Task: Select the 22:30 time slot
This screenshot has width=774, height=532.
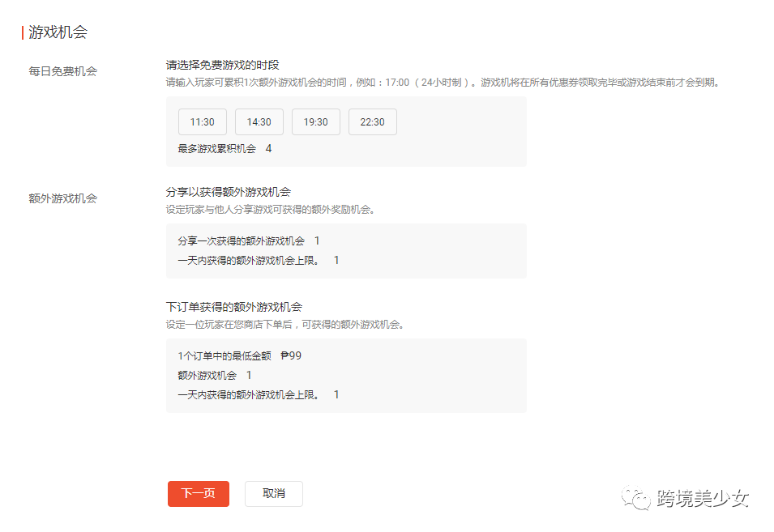Action: [372, 121]
